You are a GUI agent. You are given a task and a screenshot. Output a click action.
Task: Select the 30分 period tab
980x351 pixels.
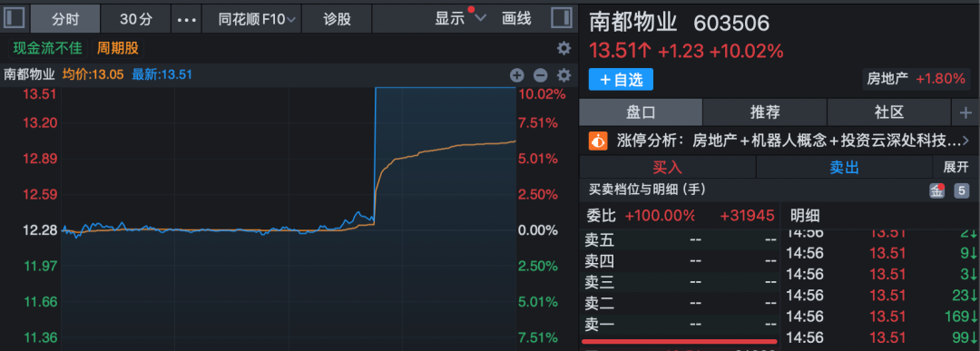tap(136, 19)
